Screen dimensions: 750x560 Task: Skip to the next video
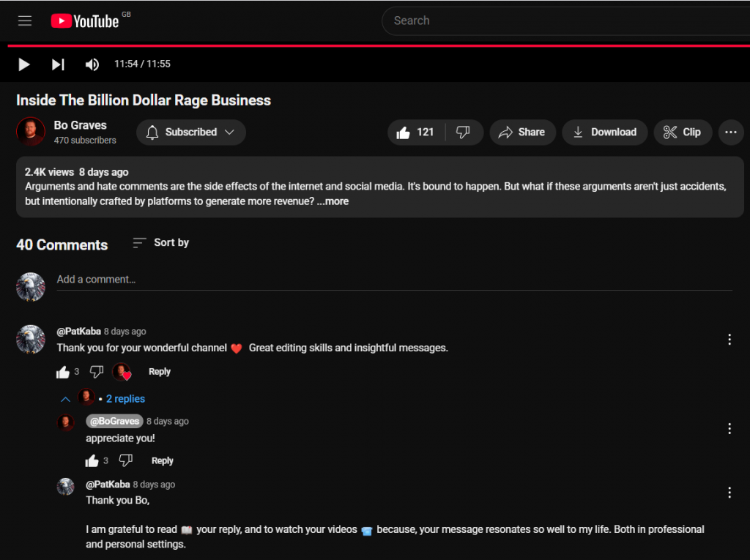[58, 64]
